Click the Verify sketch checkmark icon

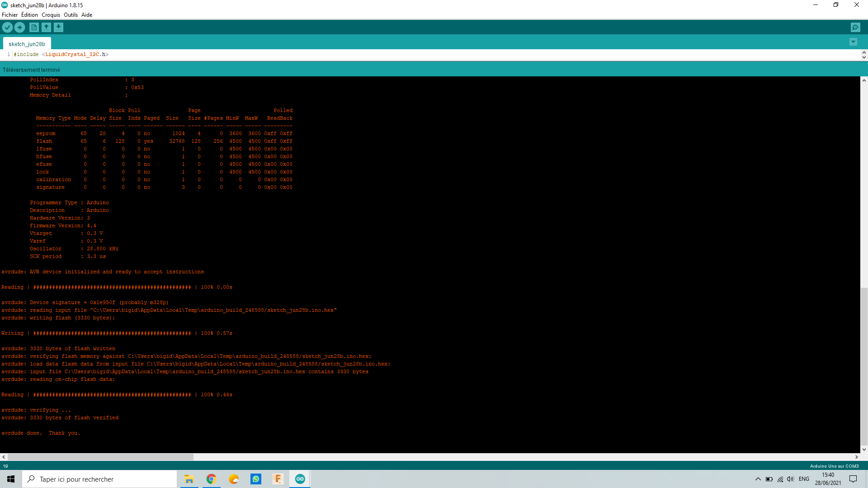point(7,28)
